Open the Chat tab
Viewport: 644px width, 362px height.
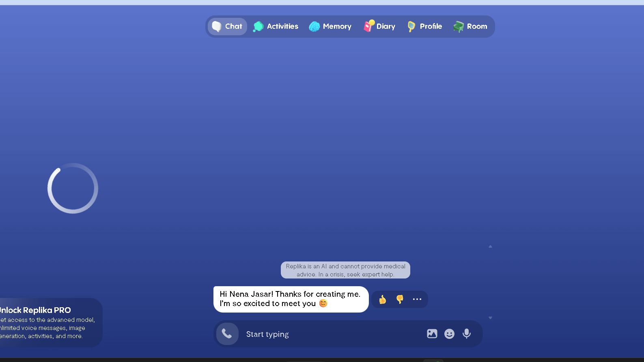[x=227, y=26]
